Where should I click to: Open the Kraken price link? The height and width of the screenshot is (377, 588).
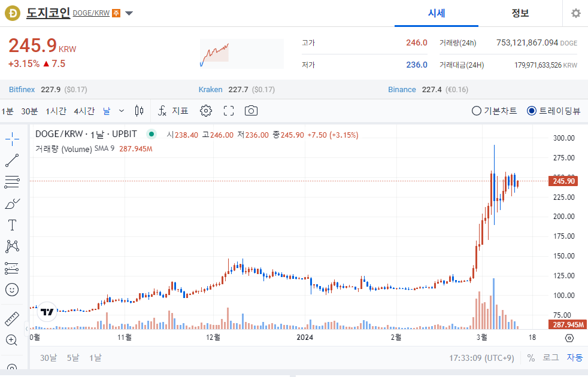coord(210,90)
